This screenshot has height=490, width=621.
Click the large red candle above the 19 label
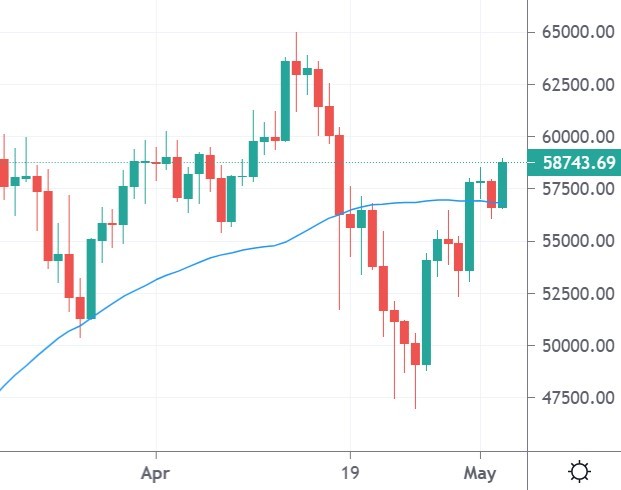click(x=339, y=175)
